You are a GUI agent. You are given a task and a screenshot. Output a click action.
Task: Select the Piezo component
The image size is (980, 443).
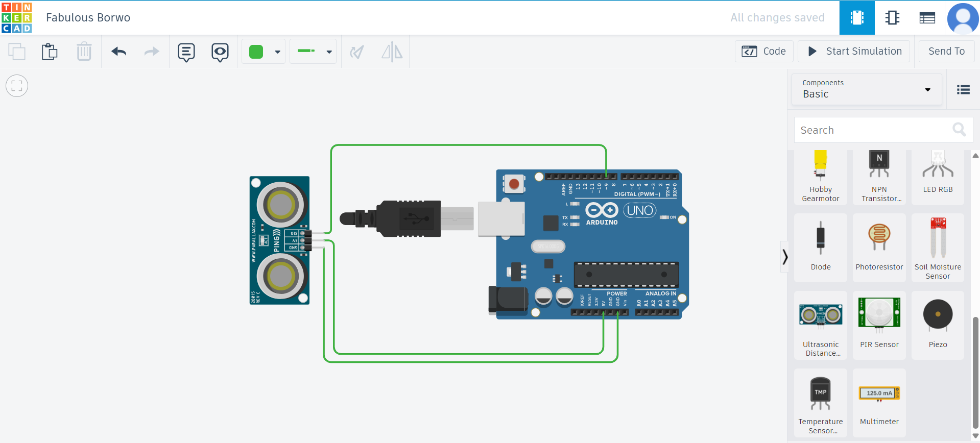click(x=938, y=325)
